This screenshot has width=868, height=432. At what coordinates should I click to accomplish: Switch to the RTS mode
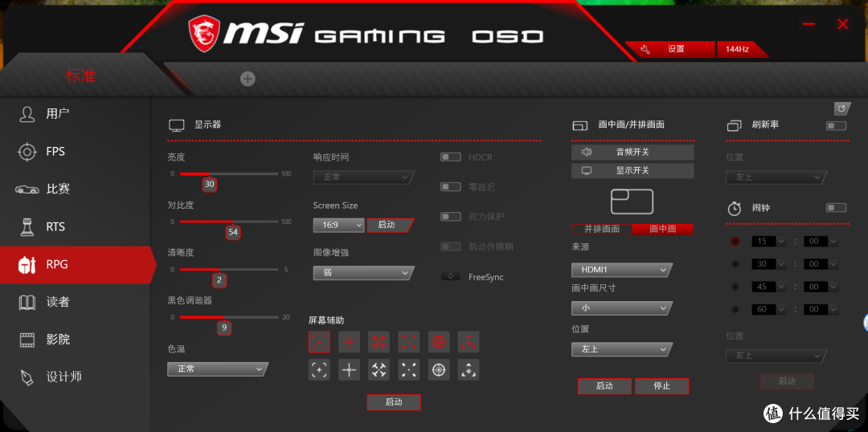point(76,226)
